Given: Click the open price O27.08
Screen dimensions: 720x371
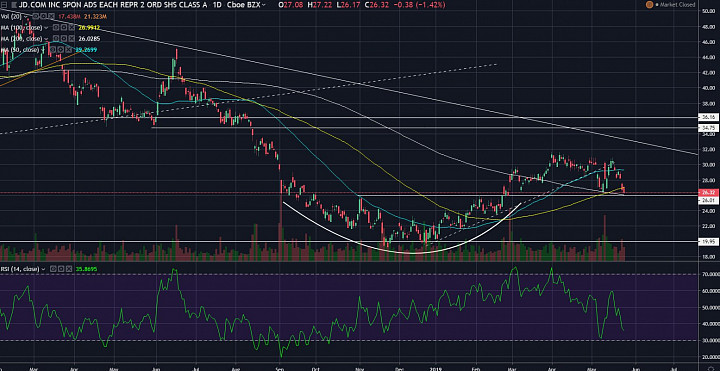Looking at the screenshot, I should [x=291, y=5].
